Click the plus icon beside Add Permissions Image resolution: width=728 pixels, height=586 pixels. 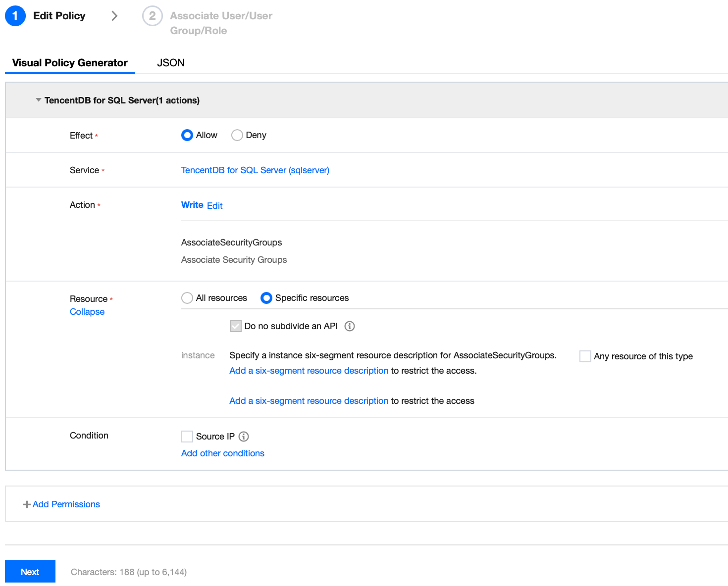pos(27,504)
